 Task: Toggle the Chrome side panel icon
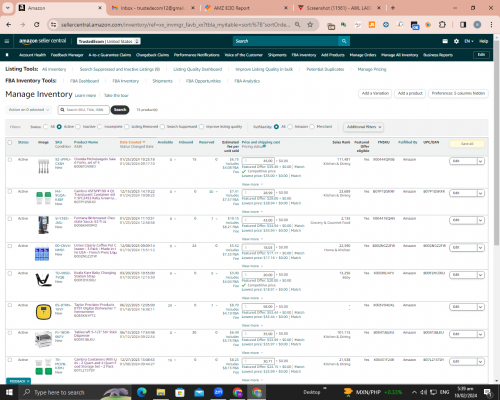(463, 25)
